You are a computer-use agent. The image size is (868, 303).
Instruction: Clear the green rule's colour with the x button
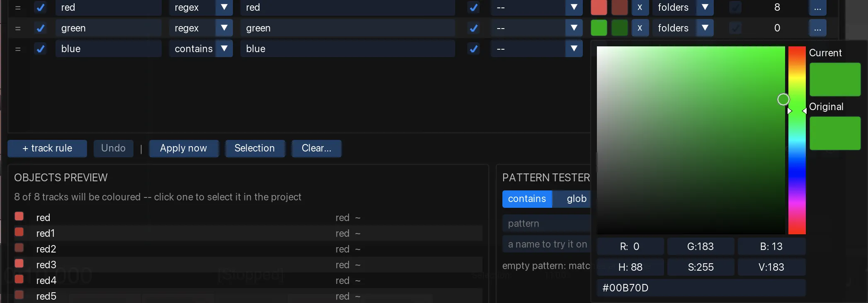click(640, 28)
